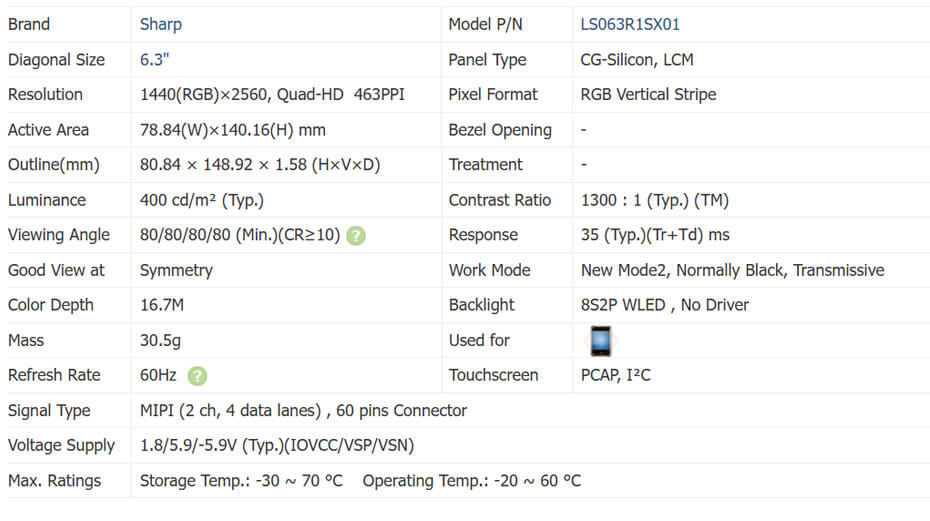The height and width of the screenshot is (521, 930).
Task: Click the Storage Temp. rating text
Action: 241,480
